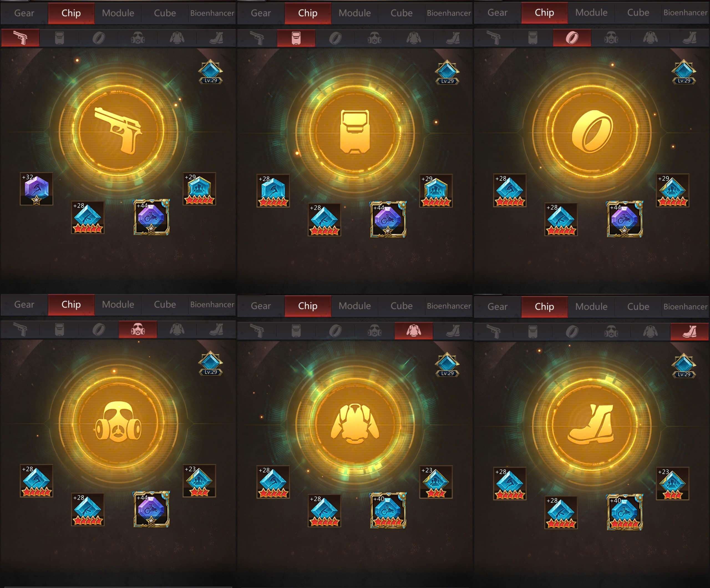Click the red highlighted pistol slot tab
710x588 pixels.
(x=20, y=37)
